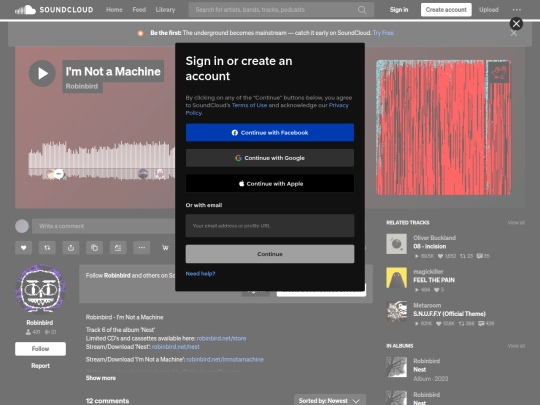Expand description with Show more
This screenshot has width=540, height=405.
pyautogui.click(x=101, y=378)
